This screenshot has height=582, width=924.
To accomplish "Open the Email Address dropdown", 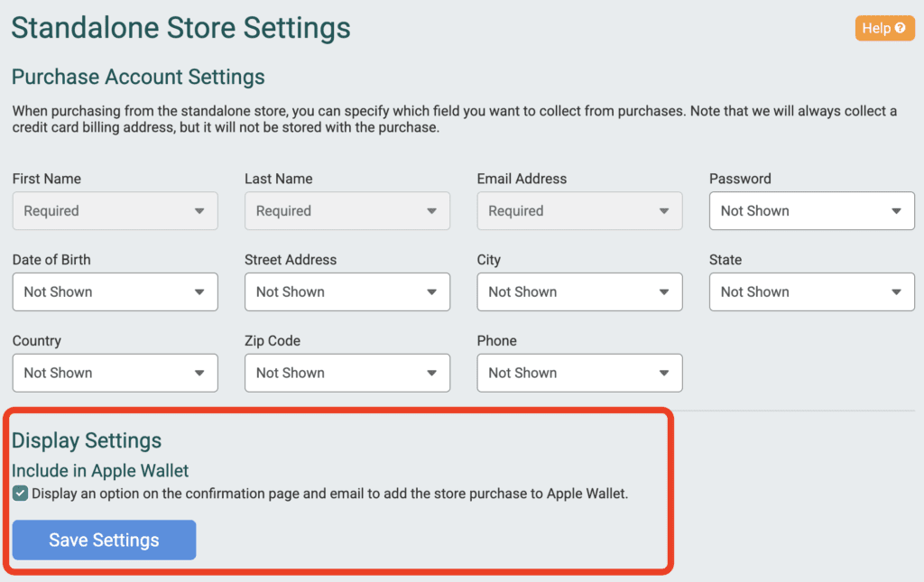I will coord(579,211).
